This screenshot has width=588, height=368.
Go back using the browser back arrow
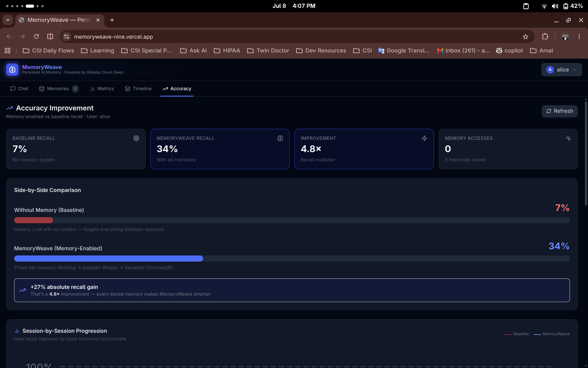9,36
